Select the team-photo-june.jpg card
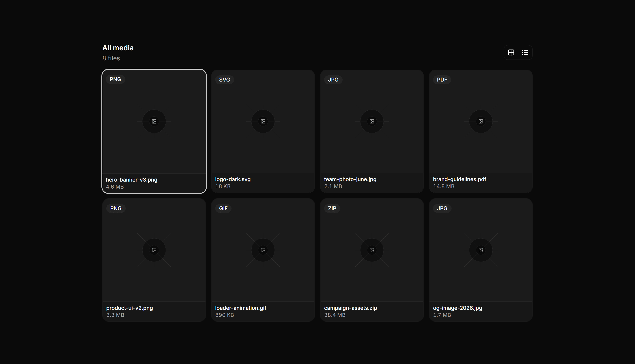The height and width of the screenshot is (364, 635). 372,131
